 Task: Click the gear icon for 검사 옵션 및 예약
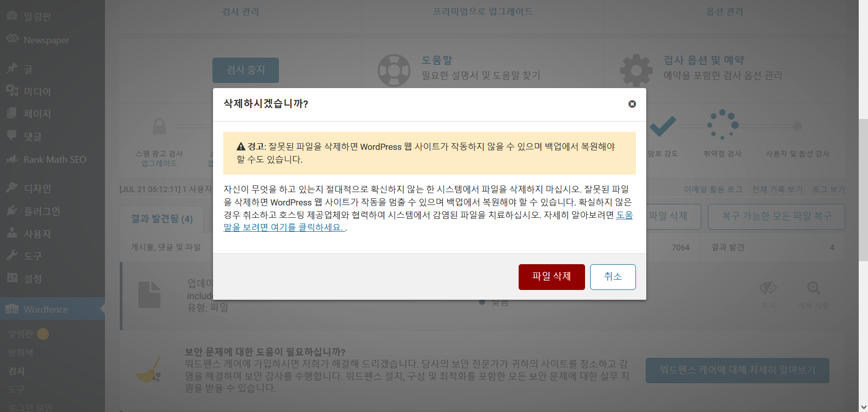coord(636,70)
